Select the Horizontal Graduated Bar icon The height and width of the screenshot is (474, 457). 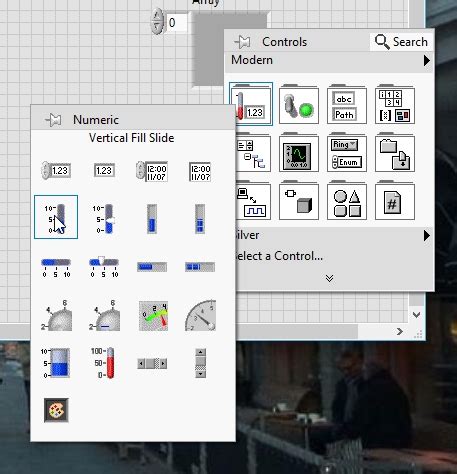200,267
